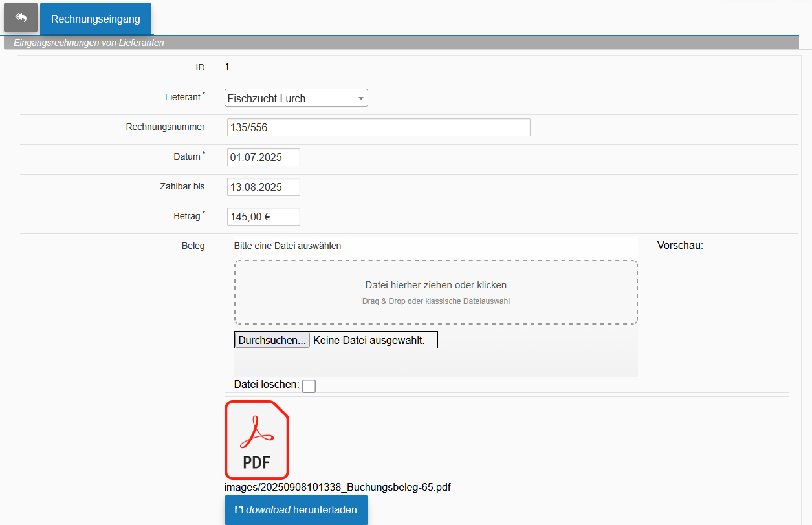Screen dimensions: 812x525
Task: Click the Rechnungsnummer field with 135/556
Action: [379, 127]
